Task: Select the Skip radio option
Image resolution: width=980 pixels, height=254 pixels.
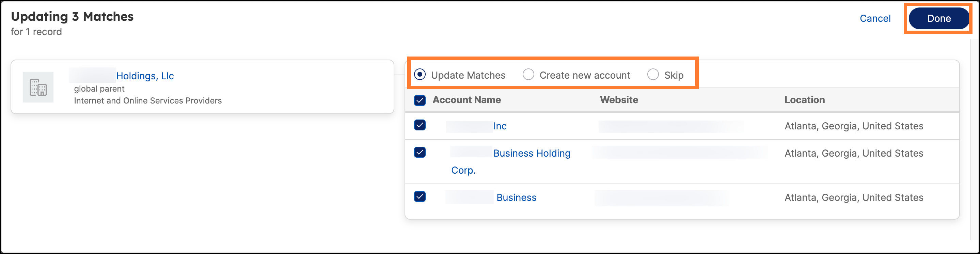Action: coord(653,75)
